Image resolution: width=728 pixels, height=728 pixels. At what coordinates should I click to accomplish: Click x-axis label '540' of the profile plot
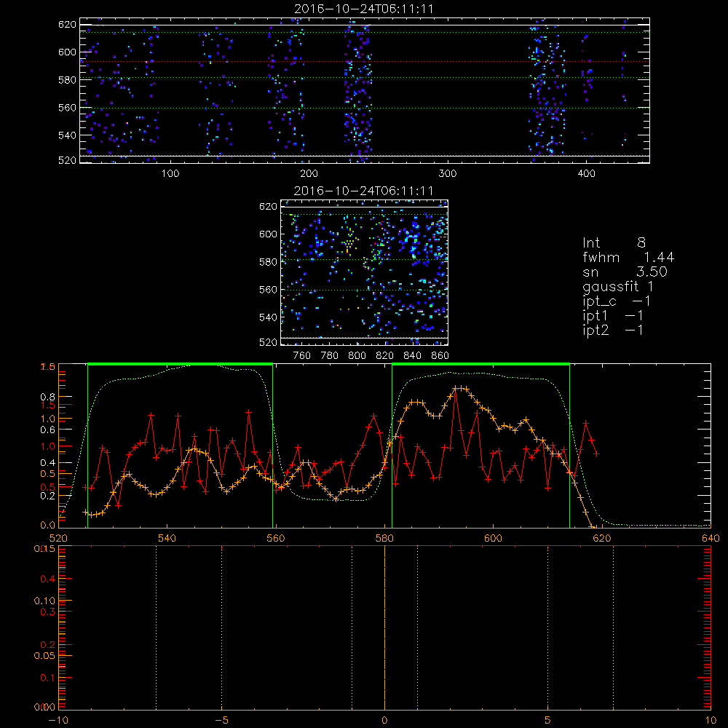point(167,539)
